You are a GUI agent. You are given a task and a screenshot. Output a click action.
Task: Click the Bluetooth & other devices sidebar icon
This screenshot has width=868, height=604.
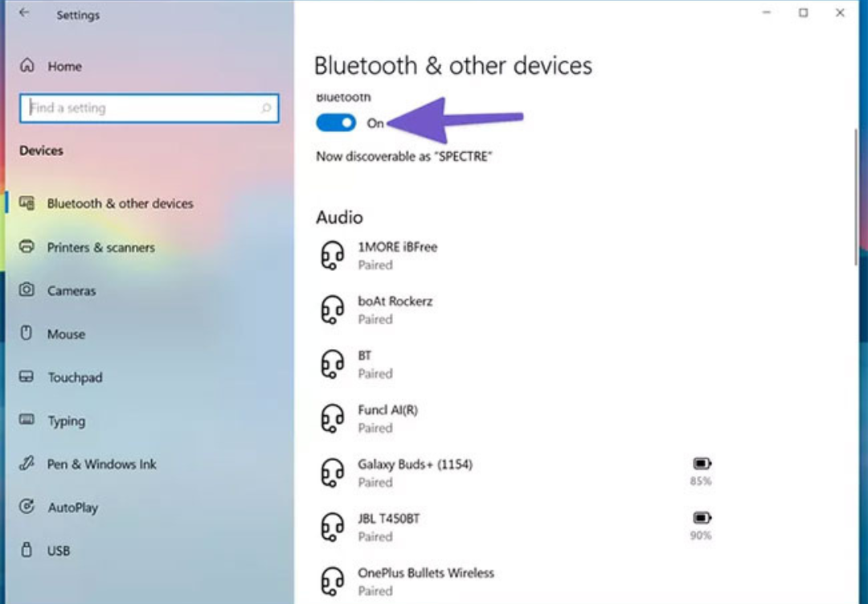tap(27, 203)
